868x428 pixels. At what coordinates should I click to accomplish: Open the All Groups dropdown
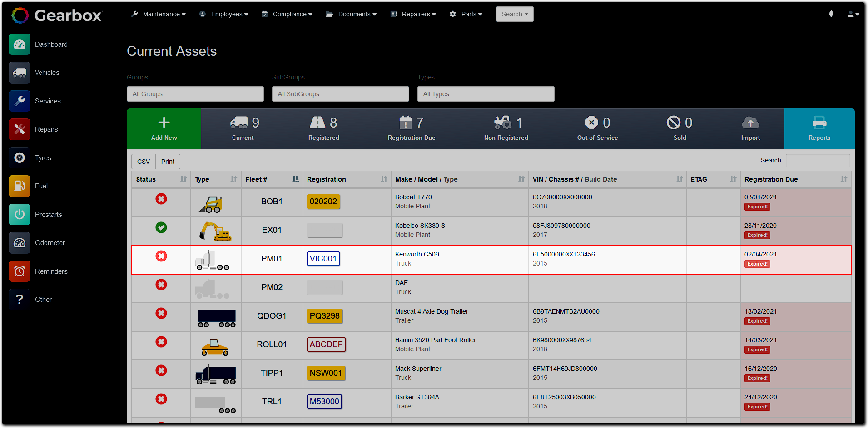195,94
